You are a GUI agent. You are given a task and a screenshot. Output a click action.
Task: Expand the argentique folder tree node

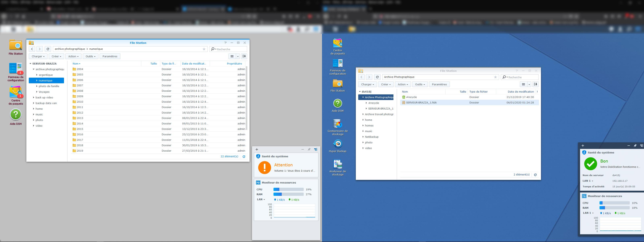click(x=37, y=75)
